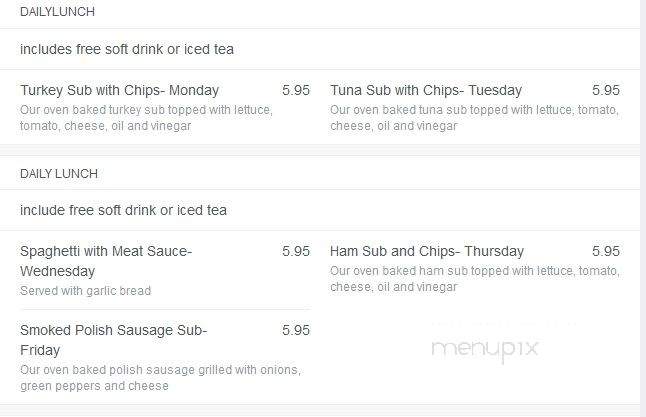Click the tuna sub description text
Viewport: 646px width, 417px height.
pos(475,118)
